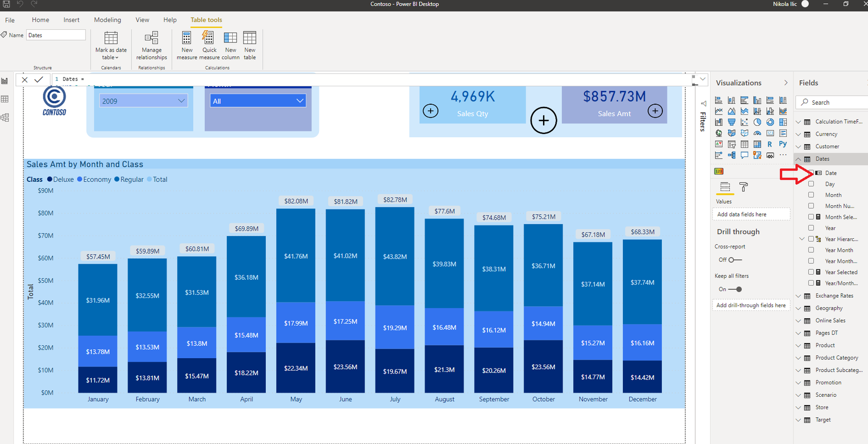Select the funnel chart visualization
The image size is (868, 444).
[731, 122]
